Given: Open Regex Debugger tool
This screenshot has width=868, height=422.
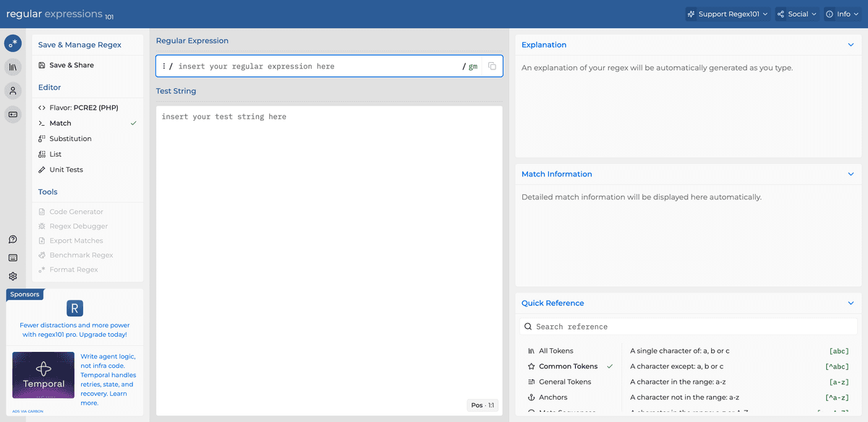Looking at the screenshot, I should [88, 226].
